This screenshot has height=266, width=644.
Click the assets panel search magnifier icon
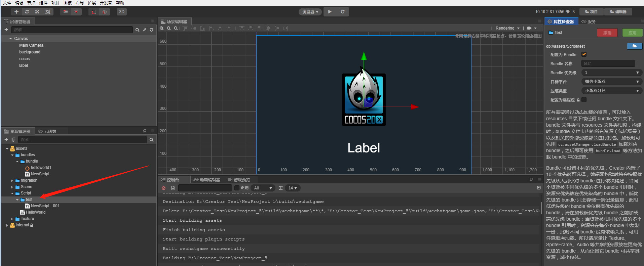152,140
